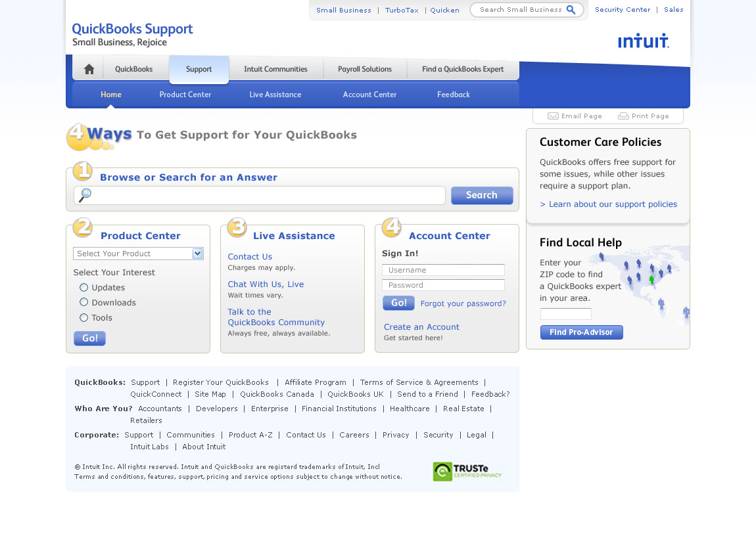Open the Security Center link
Image resolution: width=756 pixels, height=557 pixels.
(623, 10)
